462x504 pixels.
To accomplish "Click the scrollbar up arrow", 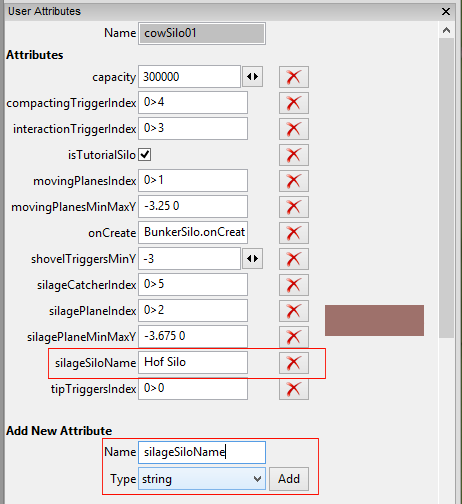I will tap(446, 31).
